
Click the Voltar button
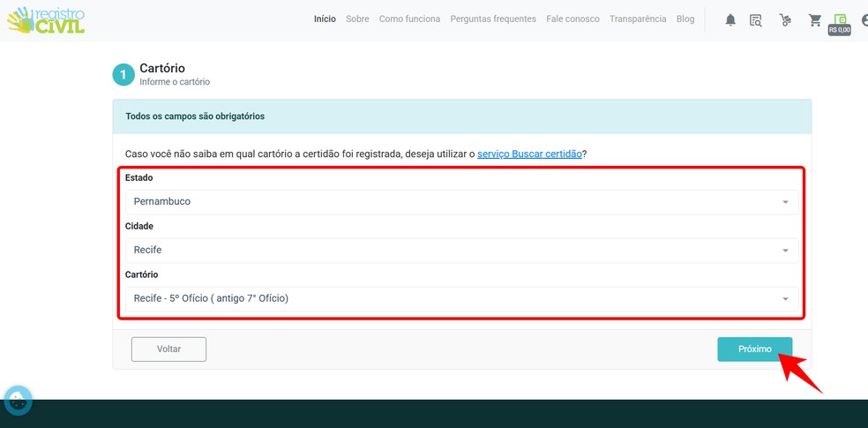tap(168, 349)
